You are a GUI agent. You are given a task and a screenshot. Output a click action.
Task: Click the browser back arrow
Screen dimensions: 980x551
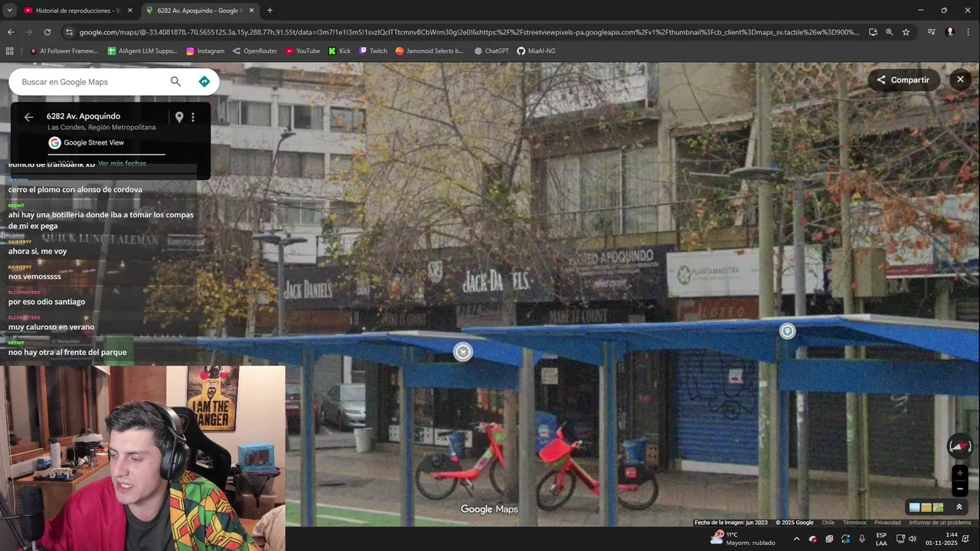tap(11, 32)
